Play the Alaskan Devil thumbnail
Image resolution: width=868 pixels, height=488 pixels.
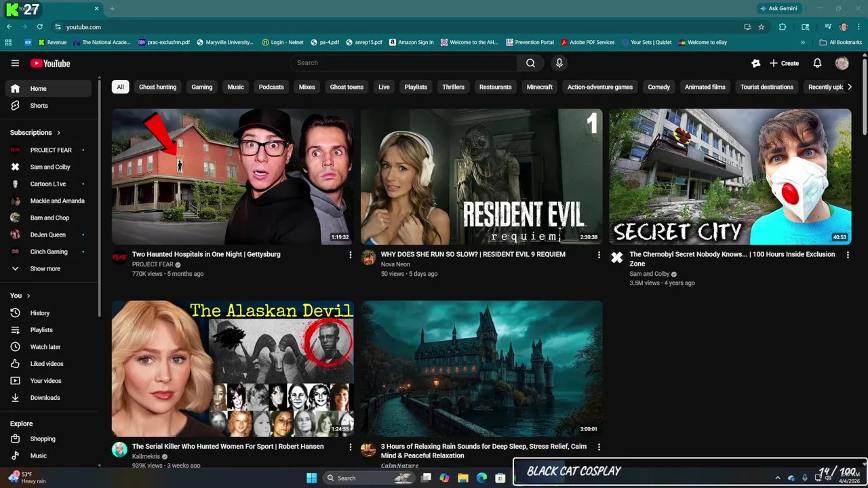(x=233, y=369)
